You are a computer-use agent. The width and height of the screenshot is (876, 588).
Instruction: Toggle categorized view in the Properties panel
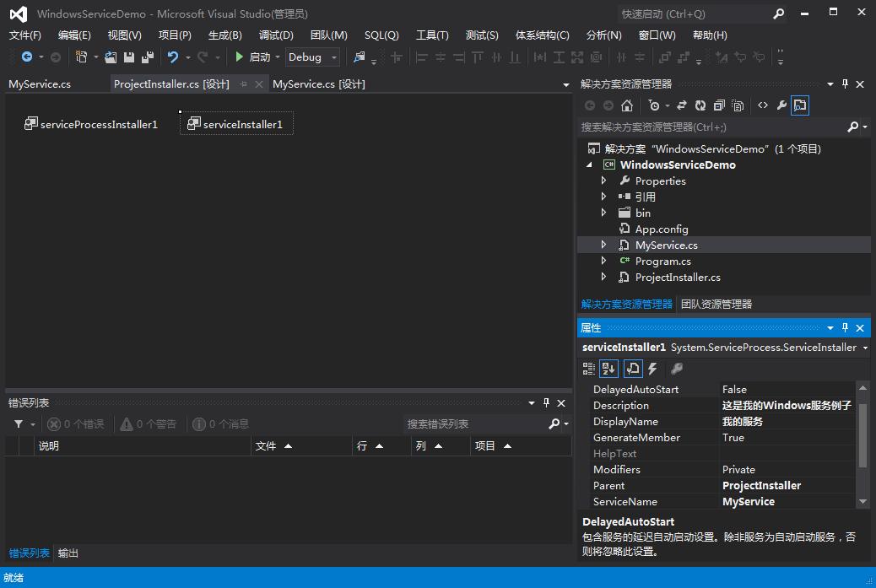(589, 369)
